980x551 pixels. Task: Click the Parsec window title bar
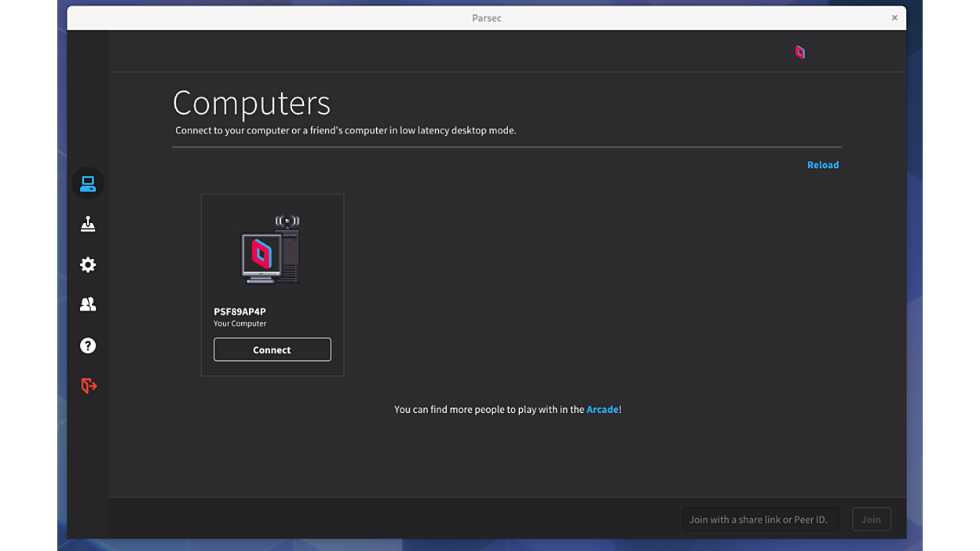pos(486,18)
